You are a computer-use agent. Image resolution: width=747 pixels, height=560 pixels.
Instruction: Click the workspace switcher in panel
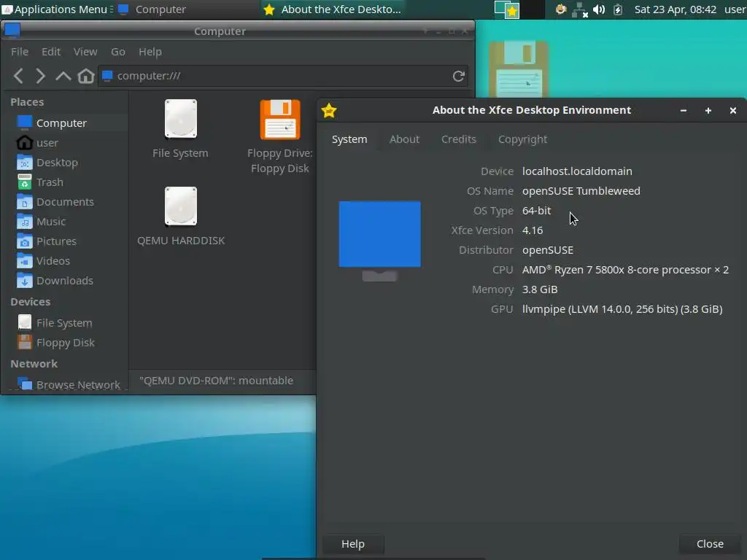[x=519, y=9]
